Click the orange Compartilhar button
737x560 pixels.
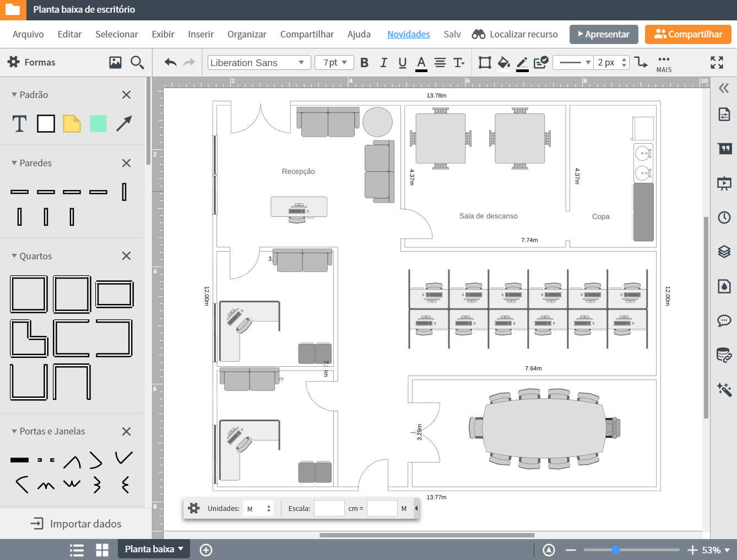tap(688, 34)
